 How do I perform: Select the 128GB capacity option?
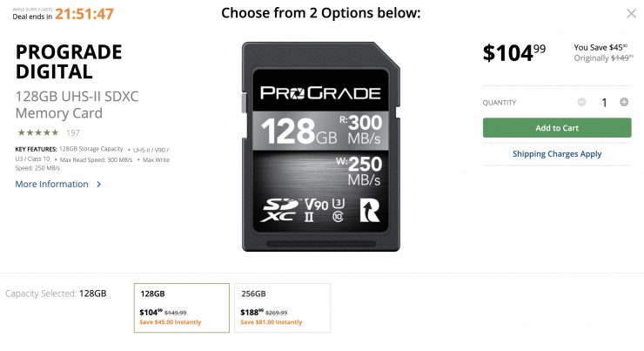point(181,307)
